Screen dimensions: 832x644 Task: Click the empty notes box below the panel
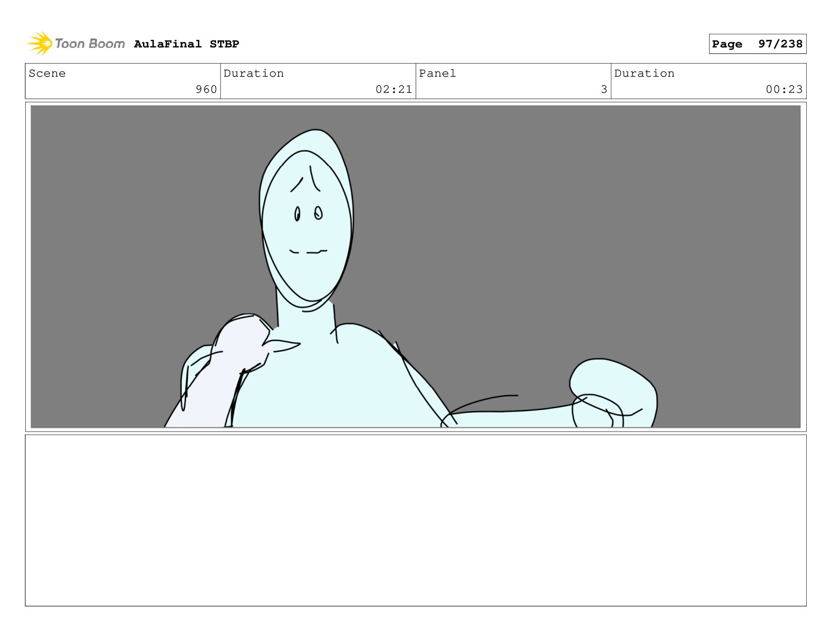(x=415, y=520)
